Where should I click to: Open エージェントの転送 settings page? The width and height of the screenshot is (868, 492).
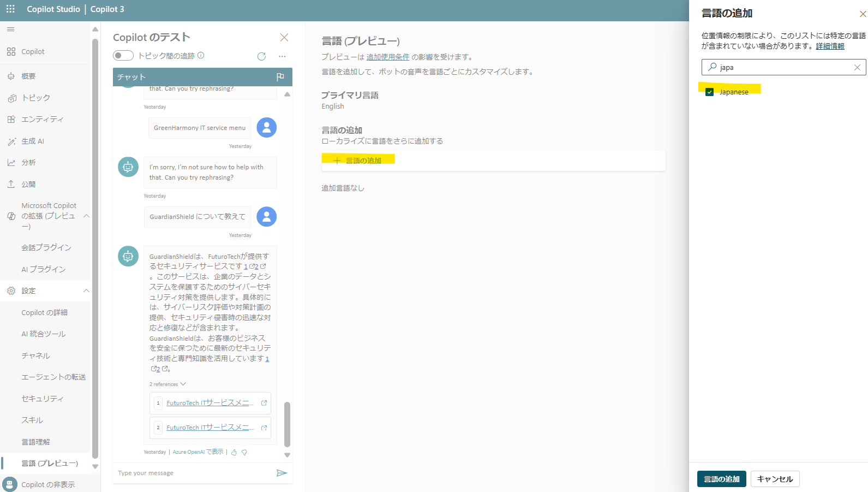click(x=53, y=377)
